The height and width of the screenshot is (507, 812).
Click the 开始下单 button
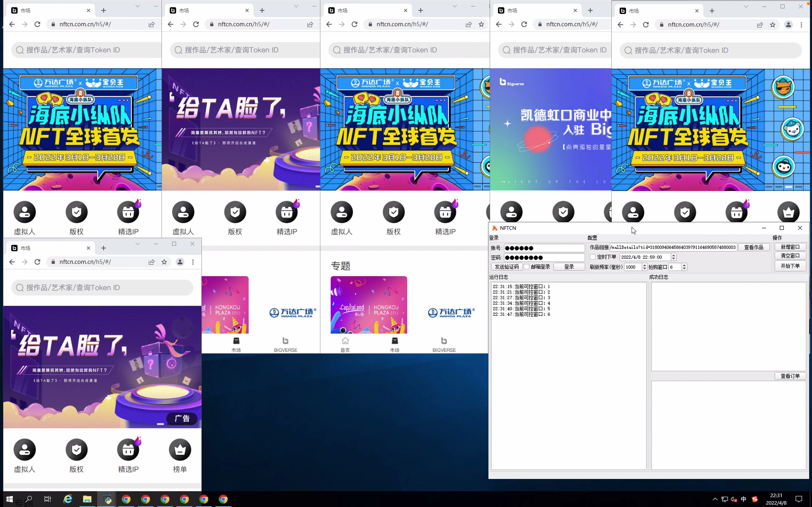pyautogui.click(x=790, y=265)
